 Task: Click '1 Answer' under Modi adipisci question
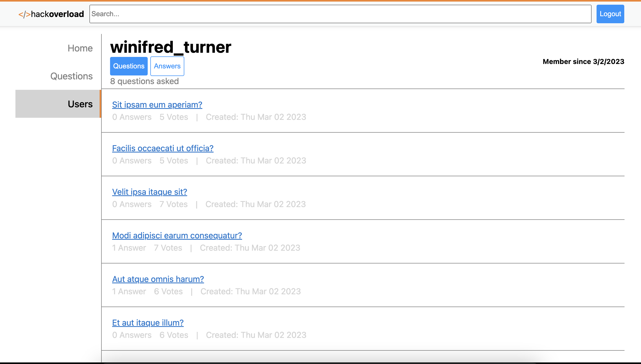pos(129,248)
